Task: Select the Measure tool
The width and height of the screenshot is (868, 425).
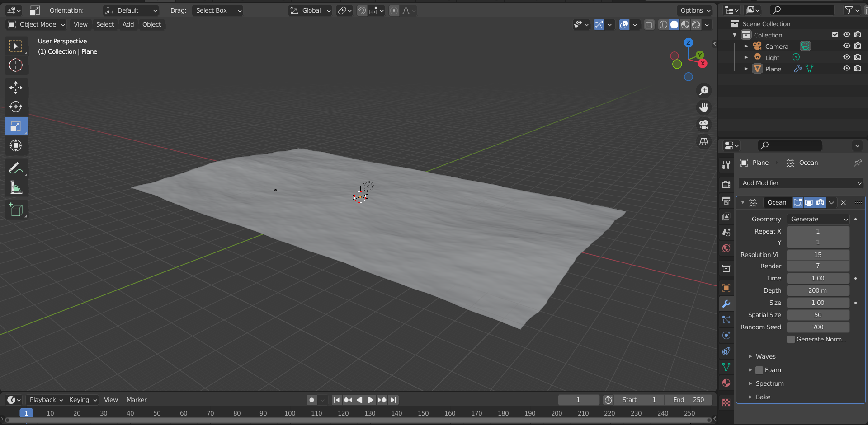Action: (16, 187)
